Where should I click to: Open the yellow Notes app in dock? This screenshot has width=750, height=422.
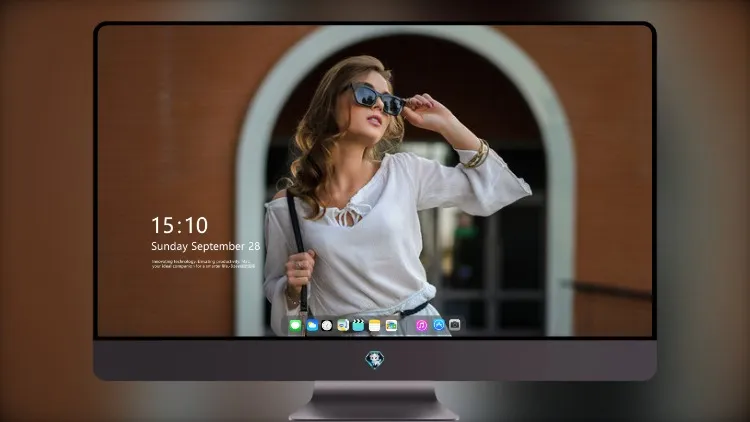tap(375, 325)
